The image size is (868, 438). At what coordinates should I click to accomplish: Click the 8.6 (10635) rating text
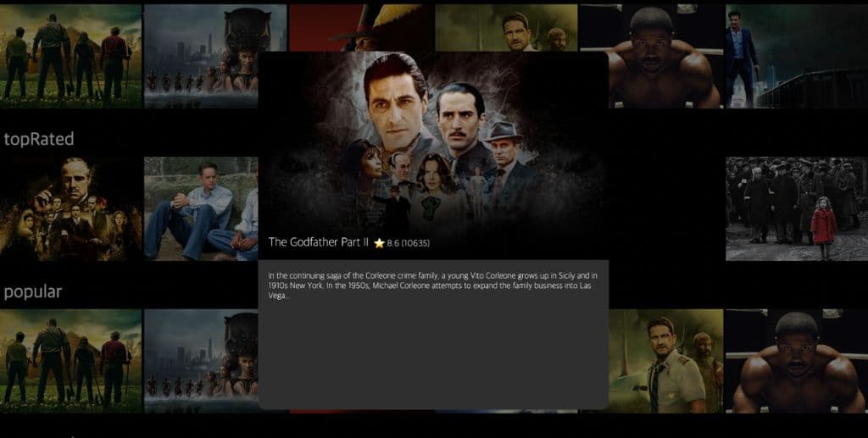point(408,243)
